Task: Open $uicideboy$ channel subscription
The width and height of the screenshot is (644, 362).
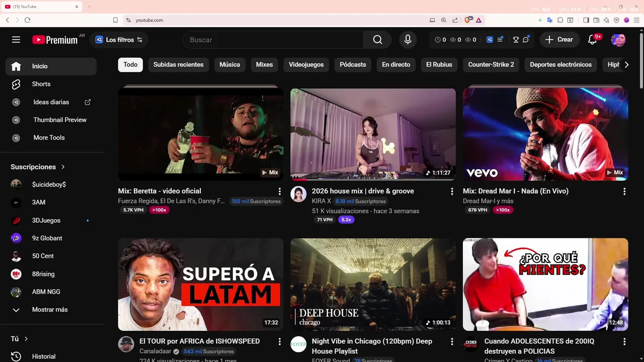Action: click(51, 185)
